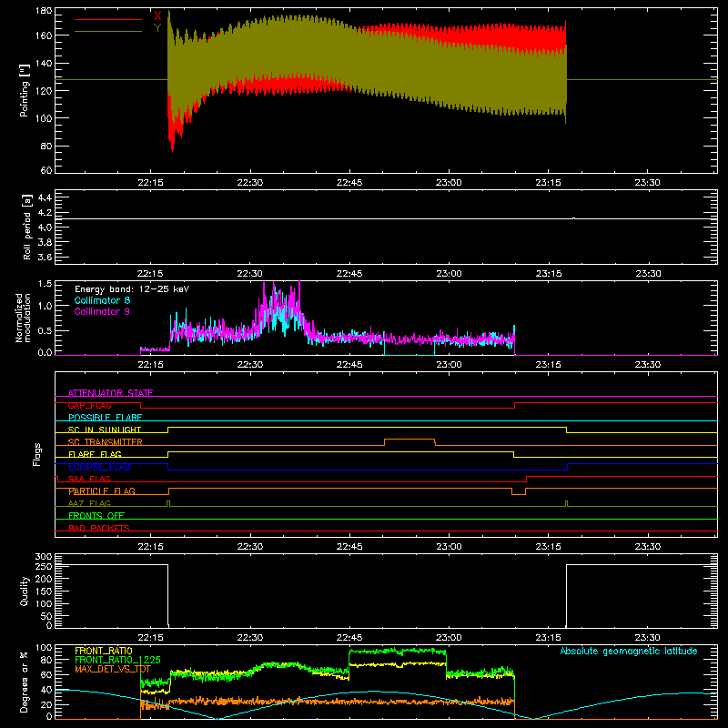This screenshot has width=728, height=728.
Task: Click the Flags axis title
Action: click(37, 454)
